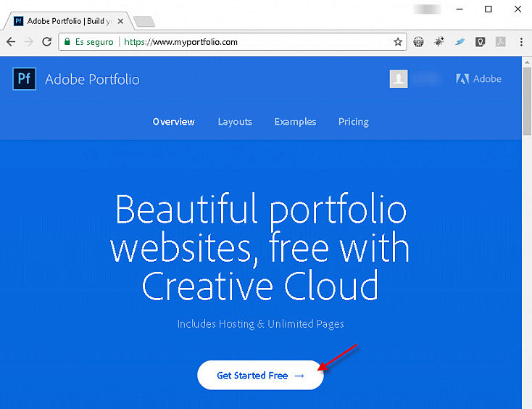
Task: Select the Adobe Portfolio browser tab
Action: [68, 21]
